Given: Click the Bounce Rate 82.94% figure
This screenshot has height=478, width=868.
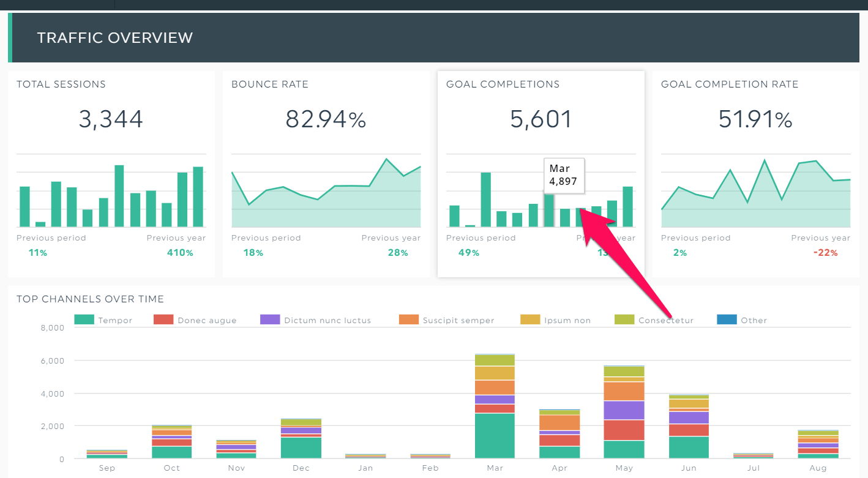Looking at the screenshot, I should [x=326, y=119].
